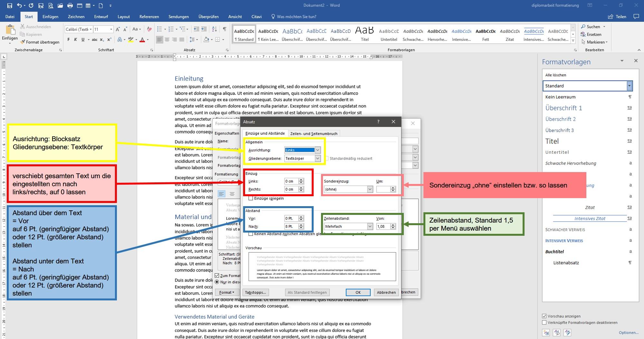Click the Underline icon
The width and height of the screenshot is (644, 339).
click(83, 40)
